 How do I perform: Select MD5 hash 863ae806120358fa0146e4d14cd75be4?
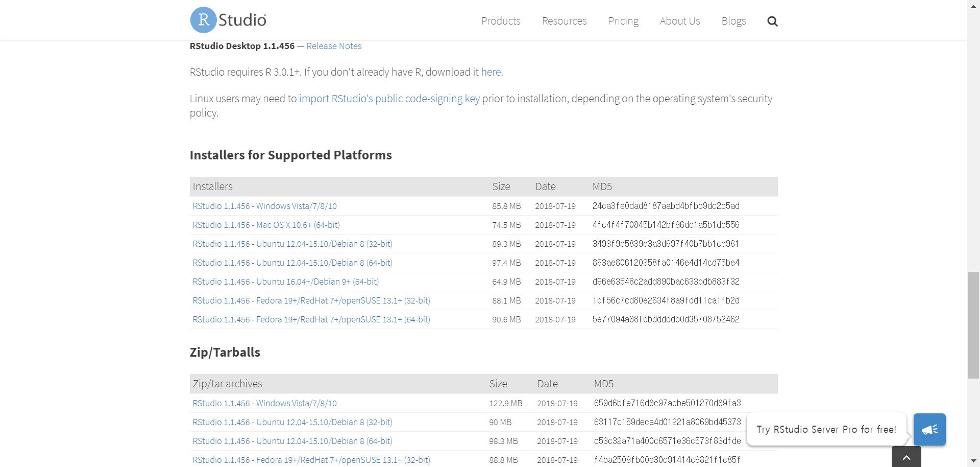pyautogui.click(x=666, y=263)
